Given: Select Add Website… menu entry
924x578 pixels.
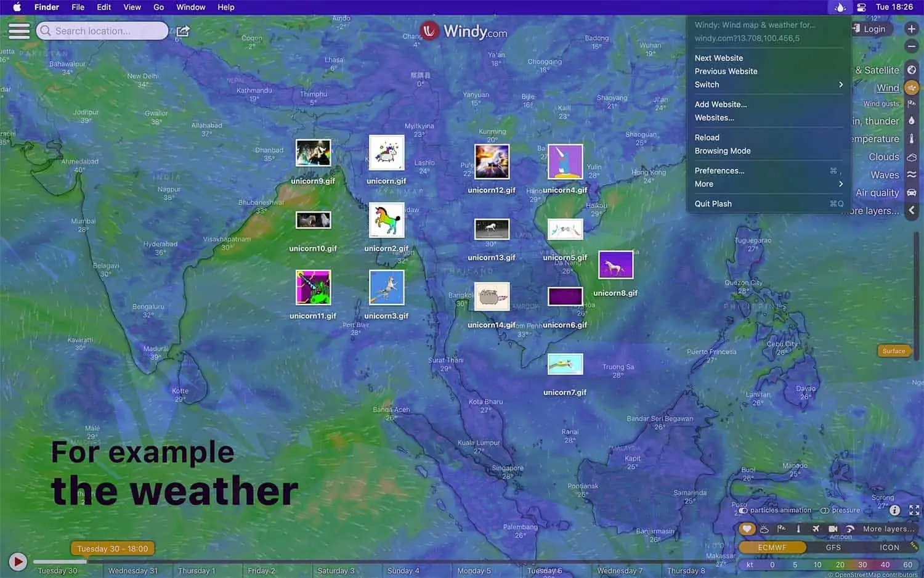Looking at the screenshot, I should coord(721,104).
